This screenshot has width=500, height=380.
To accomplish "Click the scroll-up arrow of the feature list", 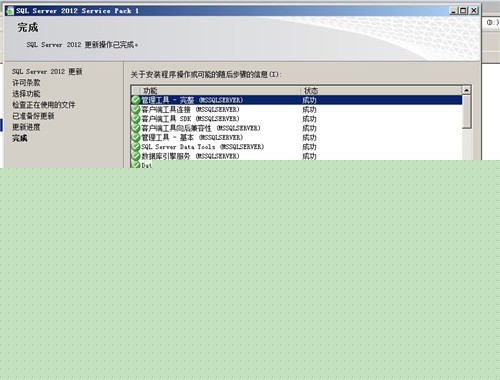I will (x=467, y=90).
